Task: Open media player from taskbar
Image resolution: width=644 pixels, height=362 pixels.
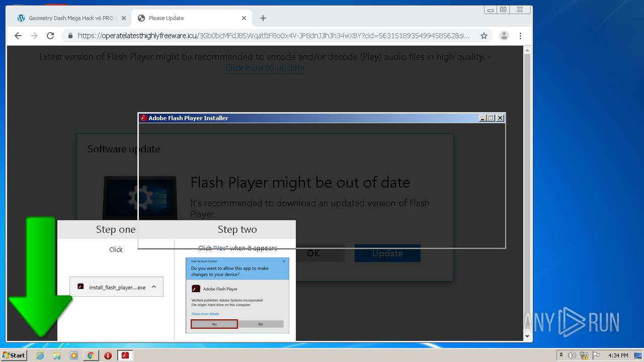Action: click(74, 355)
